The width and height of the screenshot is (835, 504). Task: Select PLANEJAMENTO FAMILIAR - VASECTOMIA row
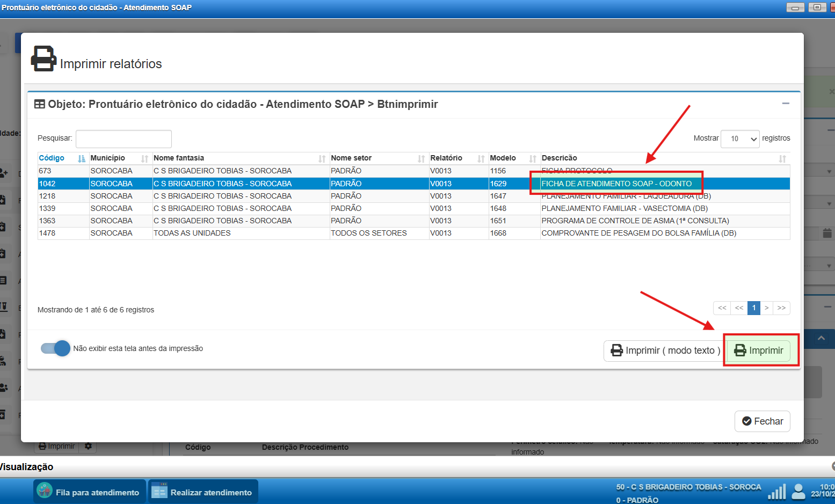624,208
